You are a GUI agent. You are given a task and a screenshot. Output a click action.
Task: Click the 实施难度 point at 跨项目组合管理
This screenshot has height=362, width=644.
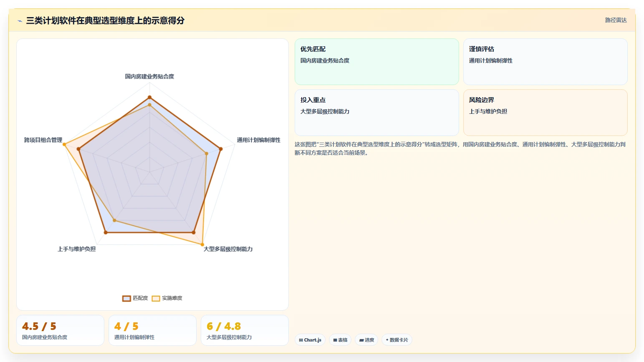[65, 145]
